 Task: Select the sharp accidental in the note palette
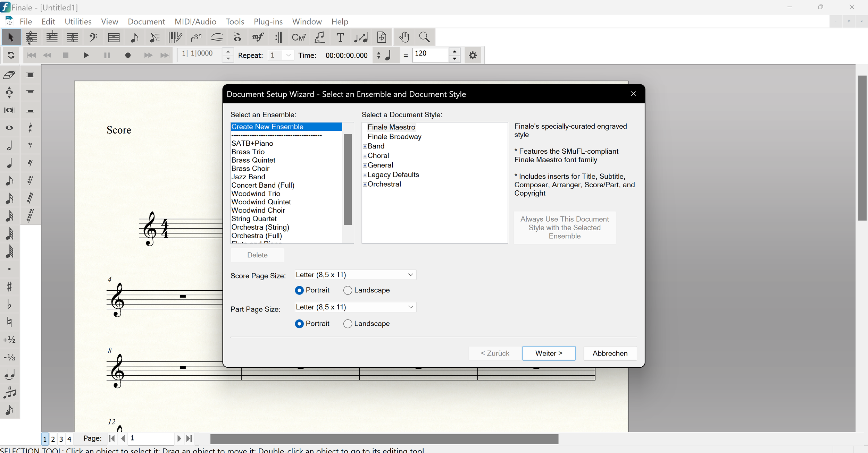pos(9,287)
